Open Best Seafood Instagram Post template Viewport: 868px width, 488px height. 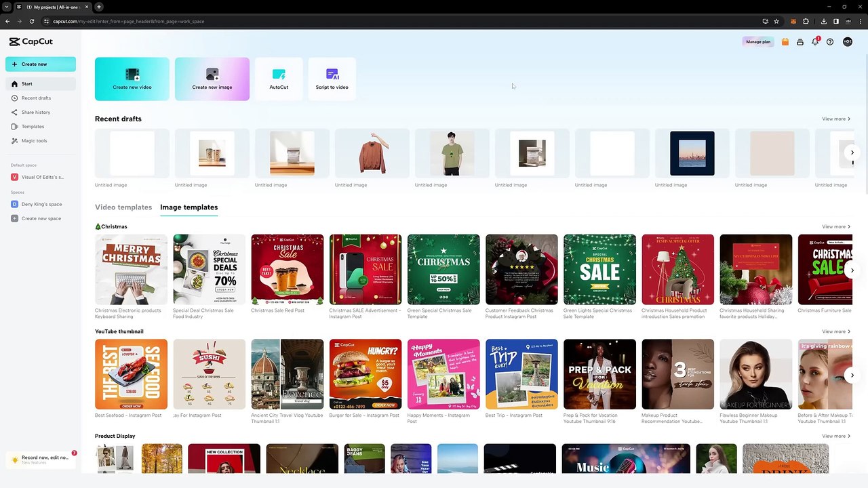tap(131, 374)
